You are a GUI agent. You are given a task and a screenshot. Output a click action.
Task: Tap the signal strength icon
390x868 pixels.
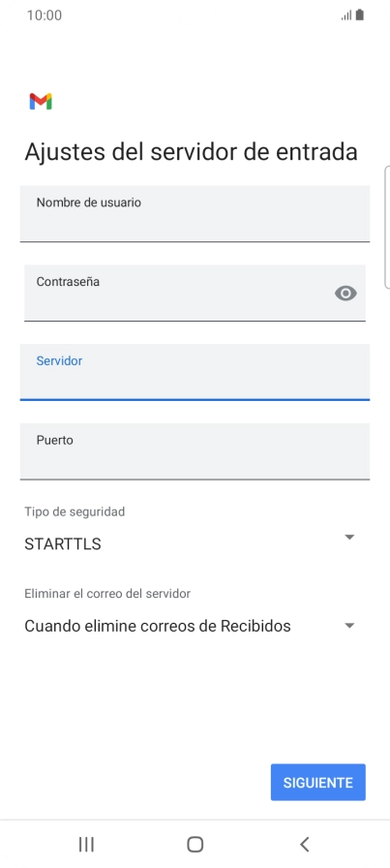[346, 15]
